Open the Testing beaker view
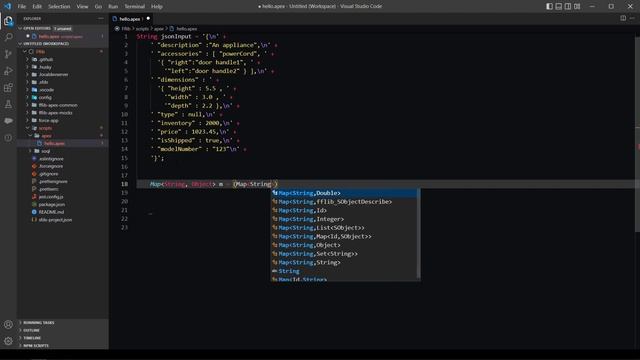Screen dimensions: 640x360 [8, 104]
